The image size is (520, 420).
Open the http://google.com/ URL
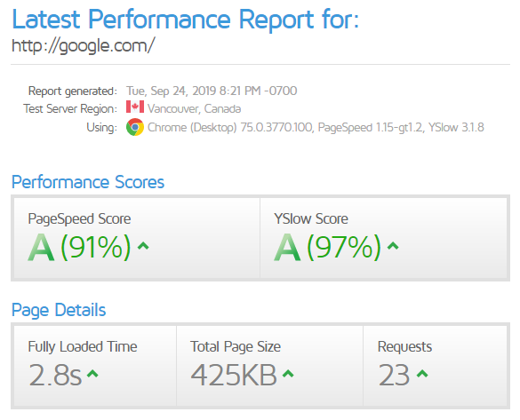(x=84, y=45)
